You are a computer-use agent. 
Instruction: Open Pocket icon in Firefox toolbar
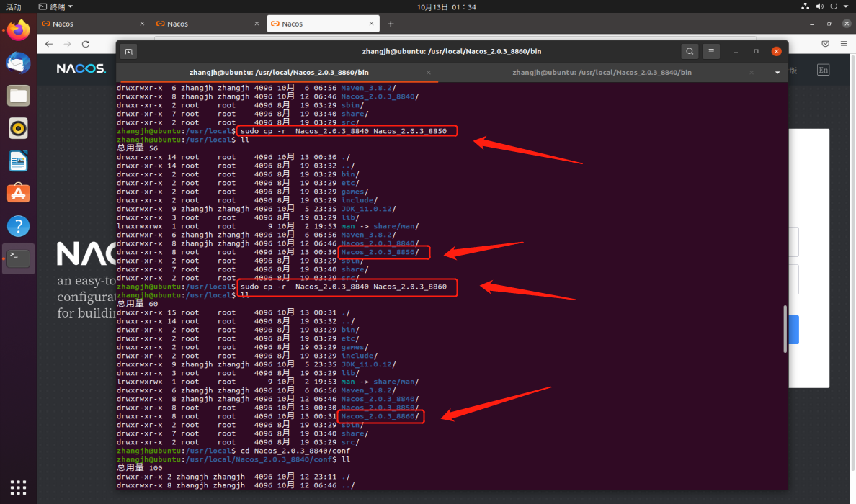(x=826, y=44)
